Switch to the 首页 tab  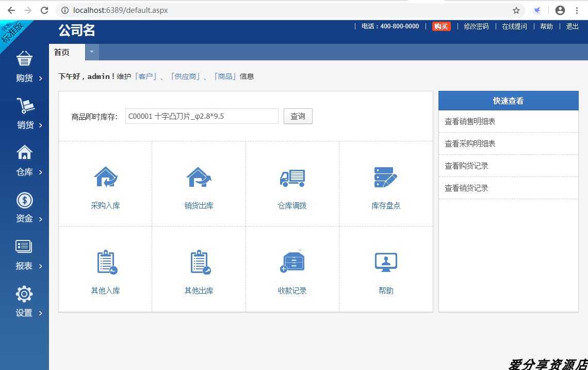click(x=67, y=52)
